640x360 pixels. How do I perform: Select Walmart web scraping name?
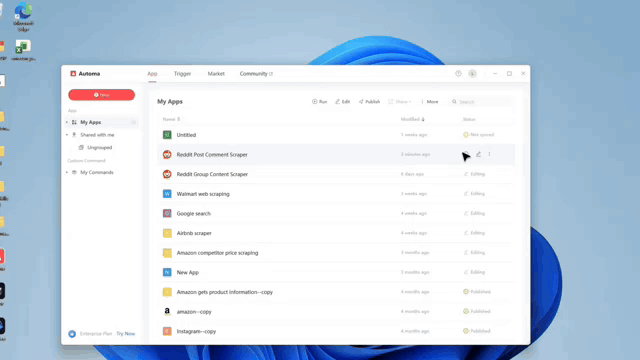click(203, 194)
